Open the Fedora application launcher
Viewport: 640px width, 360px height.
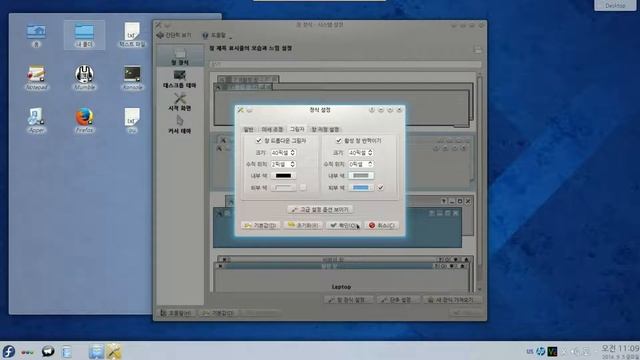[x=9, y=351]
